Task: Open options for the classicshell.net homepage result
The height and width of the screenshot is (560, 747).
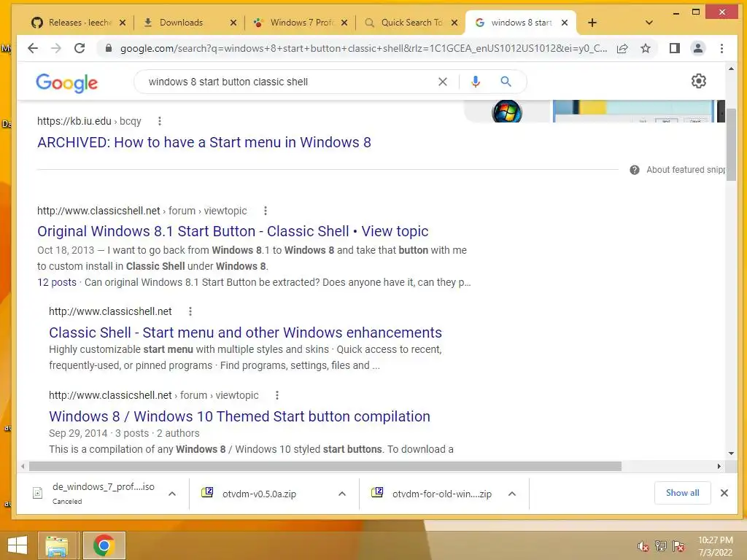Action: coord(190,311)
